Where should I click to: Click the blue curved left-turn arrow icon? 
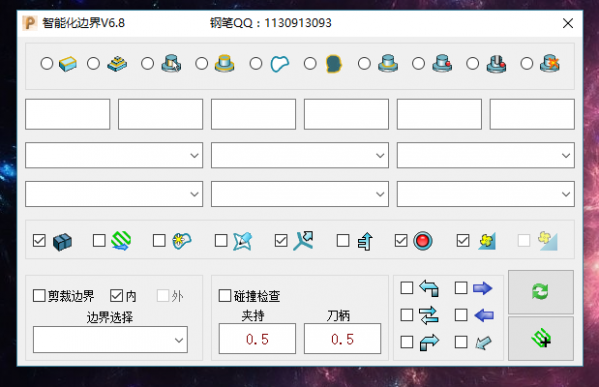point(429,288)
